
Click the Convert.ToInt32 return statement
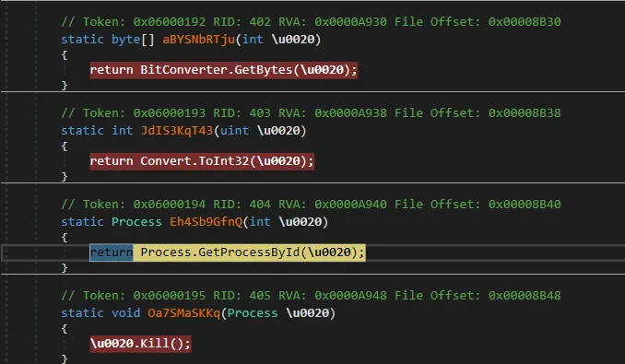coord(202,161)
